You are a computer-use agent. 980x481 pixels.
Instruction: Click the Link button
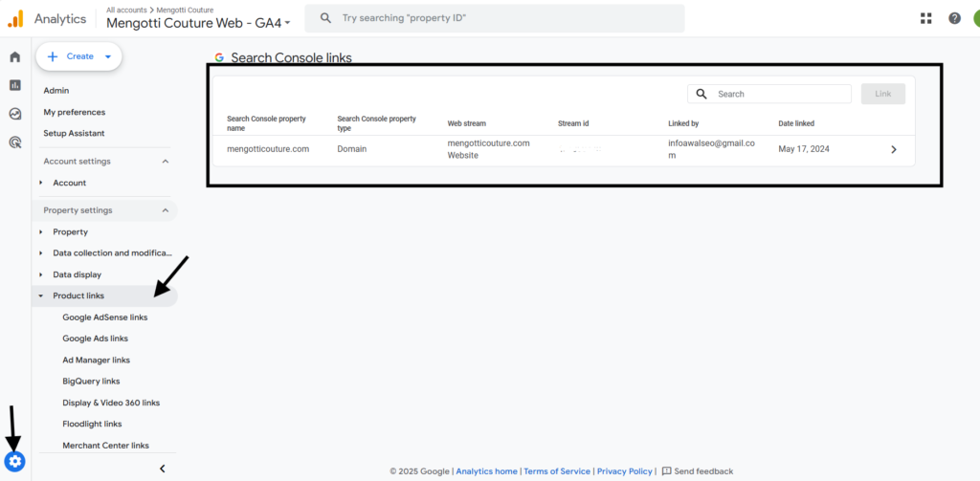click(x=883, y=94)
